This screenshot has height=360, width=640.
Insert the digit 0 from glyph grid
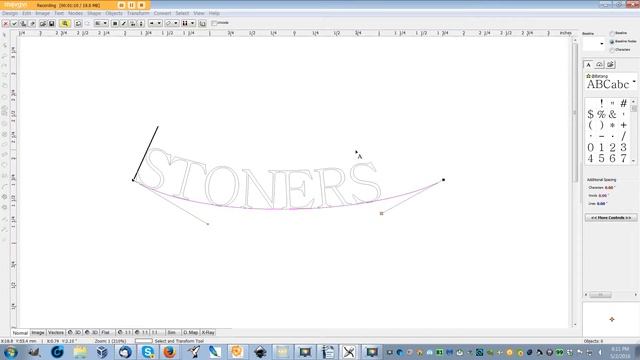(591, 147)
